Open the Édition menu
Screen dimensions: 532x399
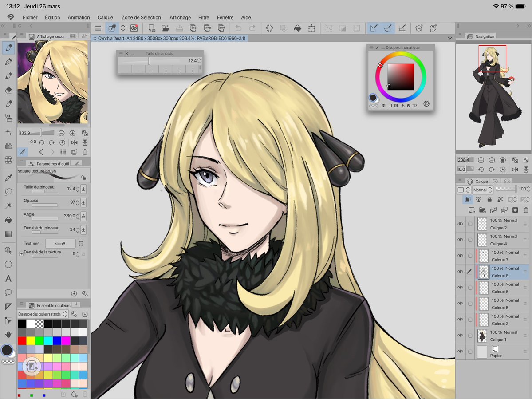[52, 17]
